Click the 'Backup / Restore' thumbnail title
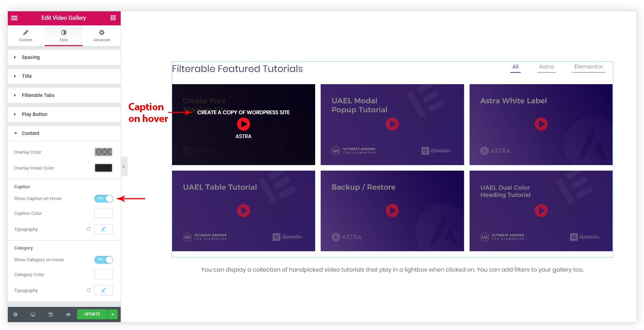The height and width of the screenshot is (330, 644). click(x=363, y=187)
